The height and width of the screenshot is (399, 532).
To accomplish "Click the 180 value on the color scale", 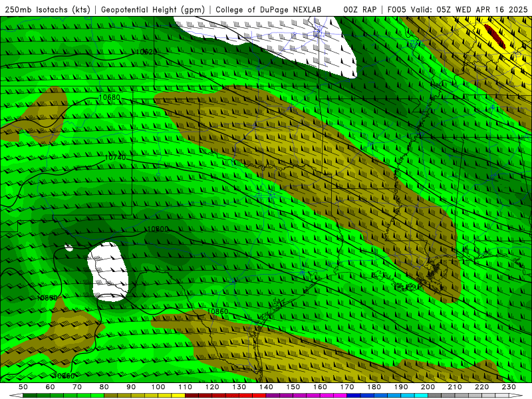I will 374,387.
